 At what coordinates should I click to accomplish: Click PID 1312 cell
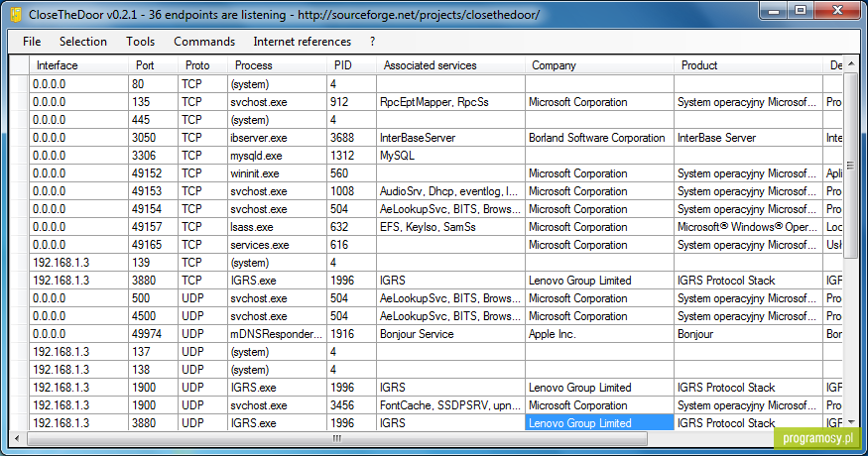click(351, 156)
